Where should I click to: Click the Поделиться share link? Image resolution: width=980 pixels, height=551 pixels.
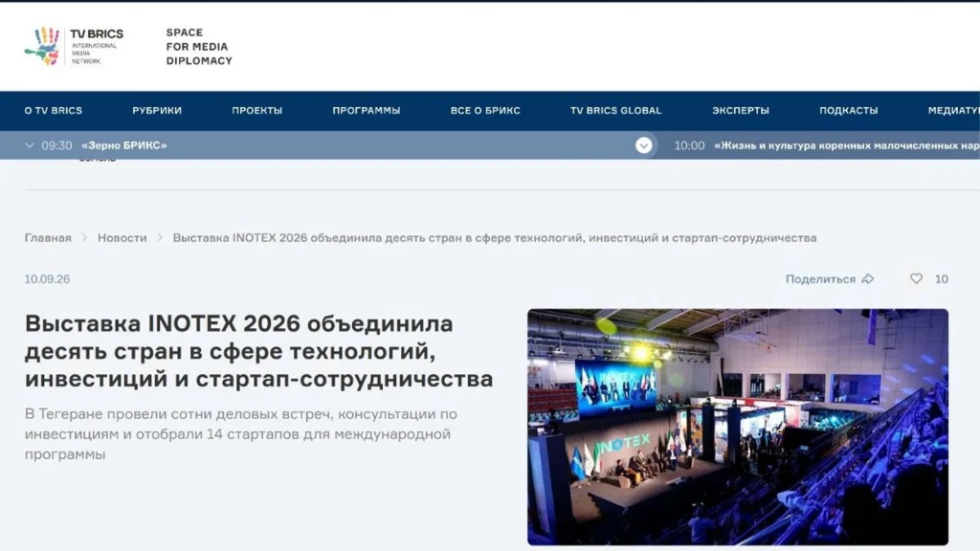(820, 279)
